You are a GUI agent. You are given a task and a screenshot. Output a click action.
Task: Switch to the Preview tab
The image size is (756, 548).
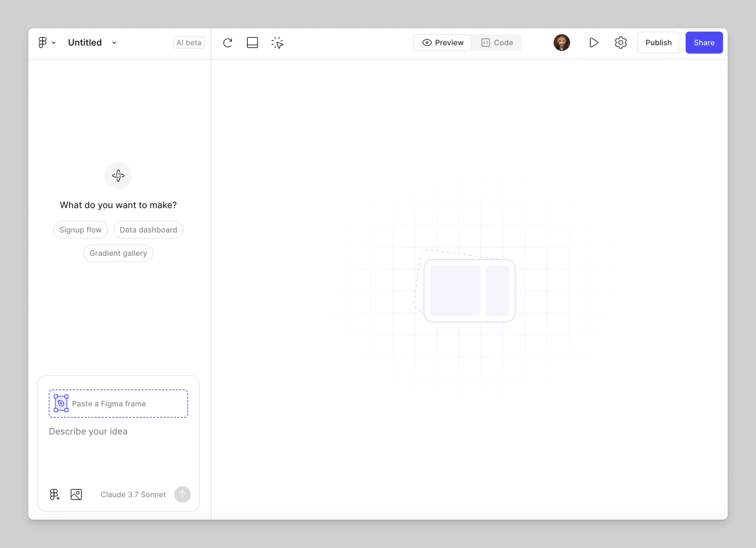click(443, 43)
